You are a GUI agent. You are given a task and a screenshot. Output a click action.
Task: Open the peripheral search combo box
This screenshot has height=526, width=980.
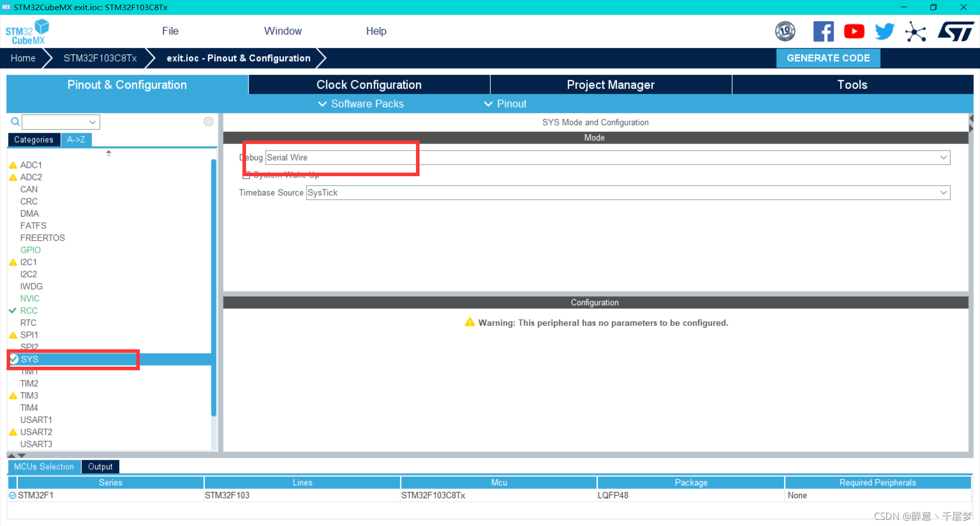coord(61,122)
